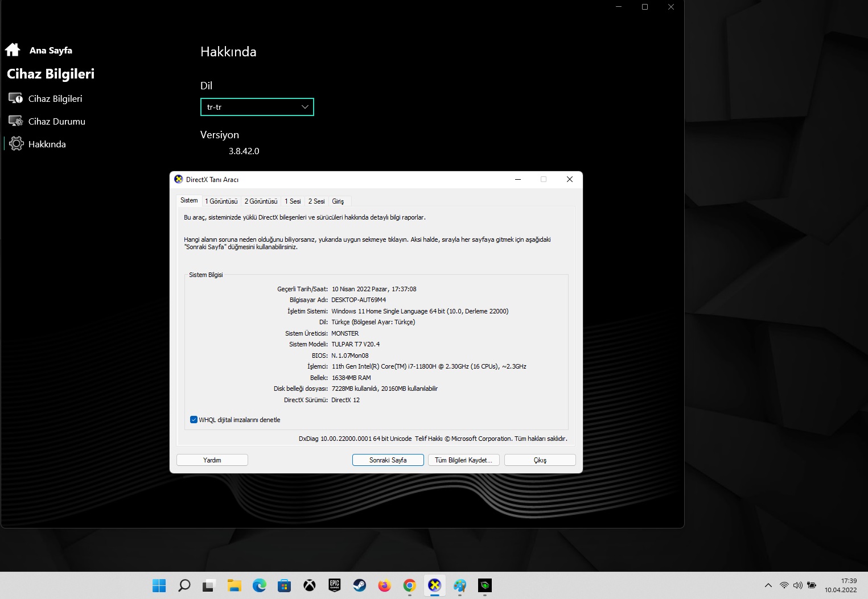Click the Türkçe language value
The height and width of the screenshot is (599, 868).
tap(373, 322)
